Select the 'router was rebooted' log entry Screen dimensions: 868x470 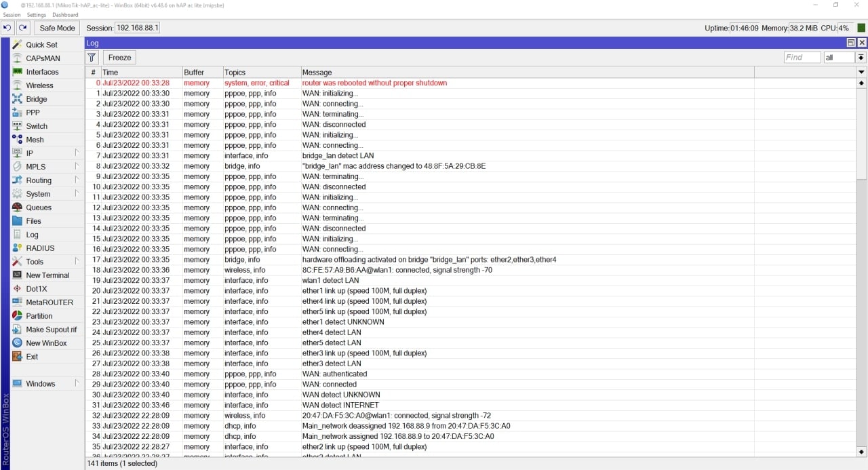[471, 83]
